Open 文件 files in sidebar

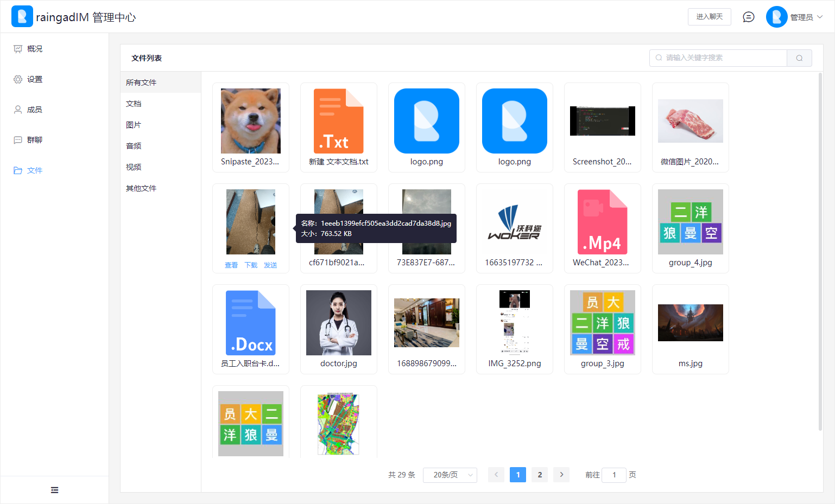(x=54, y=170)
